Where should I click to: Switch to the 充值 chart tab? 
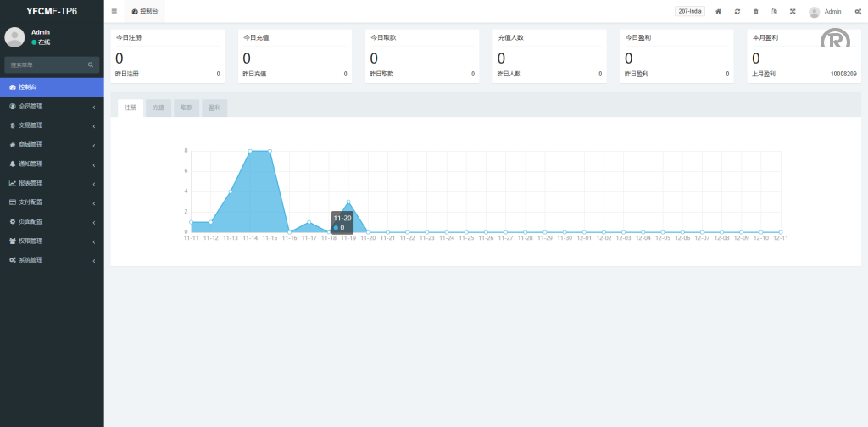[x=159, y=108]
